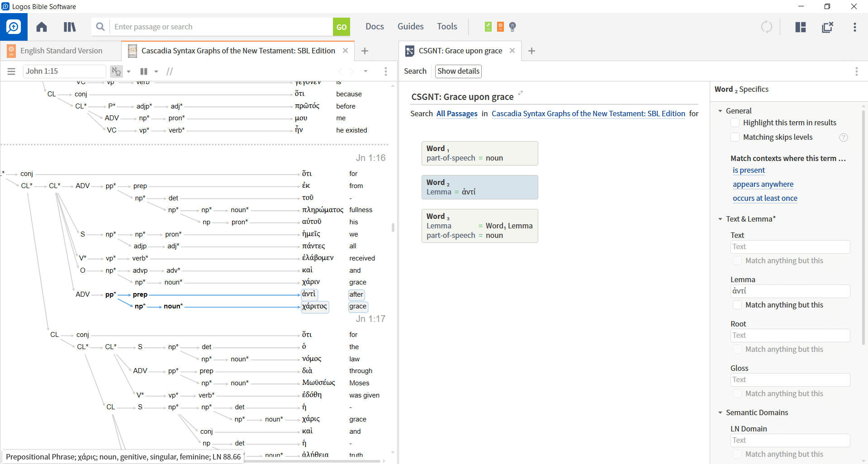Click the sync status circular icon
Image resolution: width=868 pixels, height=464 pixels.
pos(767,27)
